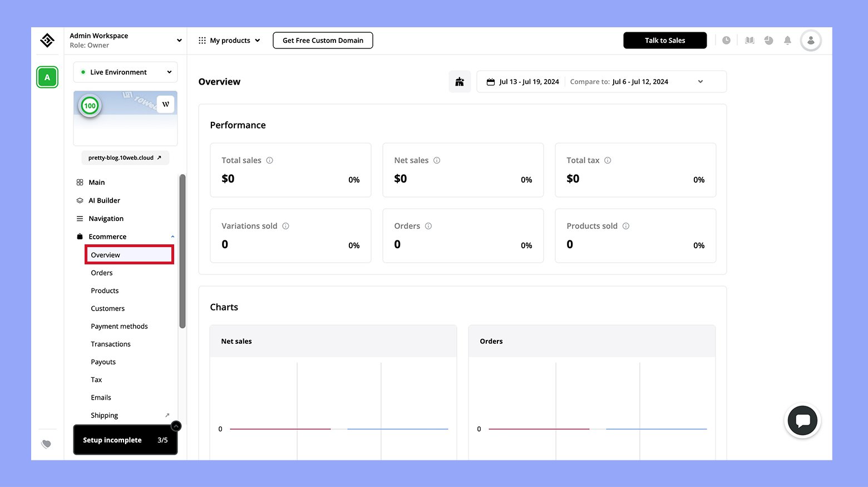This screenshot has height=487, width=868.
Task: Open the book documentation icon
Action: pos(749,41)
